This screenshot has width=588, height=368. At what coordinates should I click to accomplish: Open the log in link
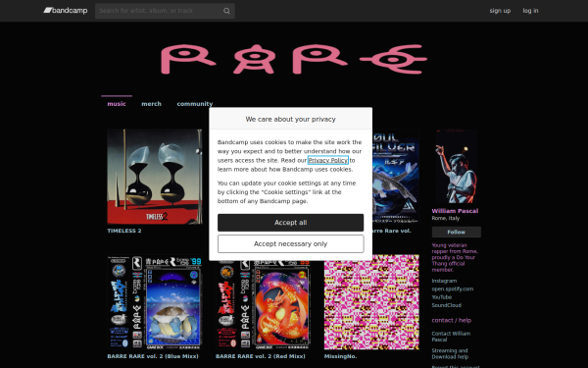click(x=530, y=11)
